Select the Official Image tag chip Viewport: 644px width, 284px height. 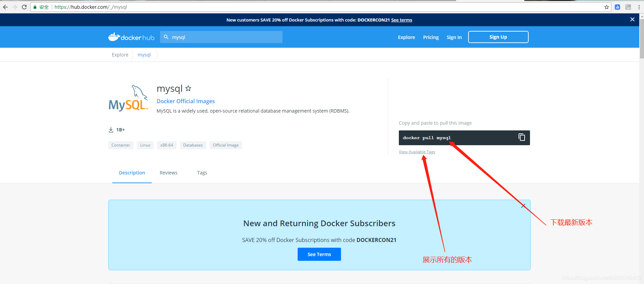tap(226, 145)
